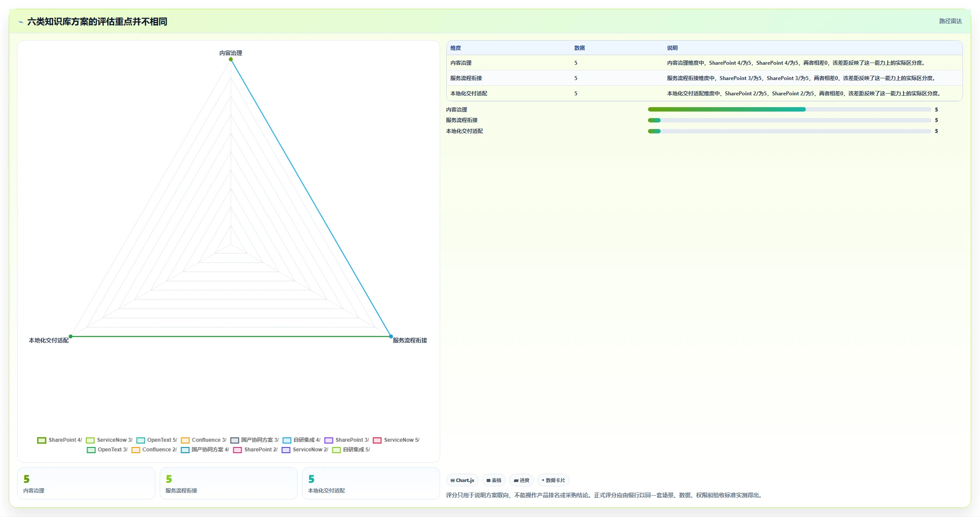This screenshot has height=517, width=980.
Task: Click the 本地化交付适配 data point on radar
Action: tap(70, 336)
